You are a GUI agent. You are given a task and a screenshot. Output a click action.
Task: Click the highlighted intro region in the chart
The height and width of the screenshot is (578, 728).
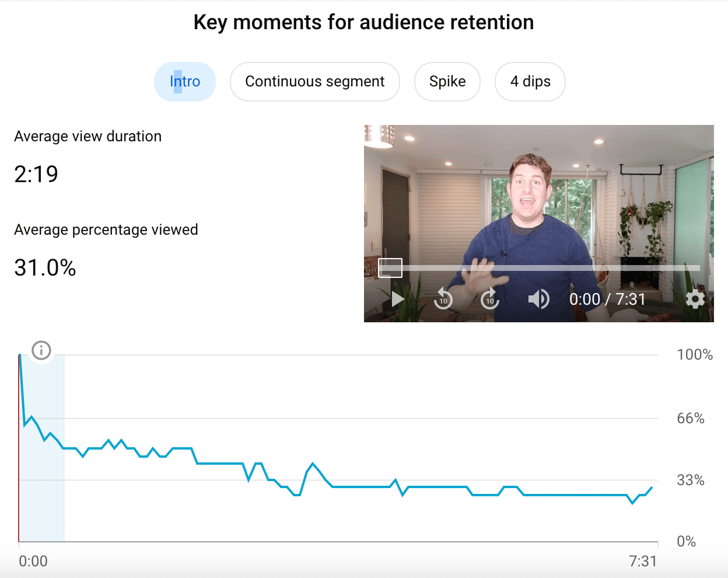point(42,448)
